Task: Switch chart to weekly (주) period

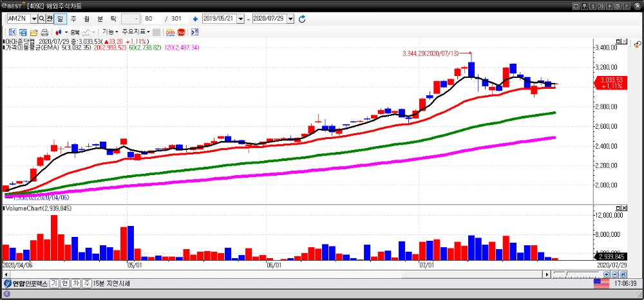Action: coord(73,19)
